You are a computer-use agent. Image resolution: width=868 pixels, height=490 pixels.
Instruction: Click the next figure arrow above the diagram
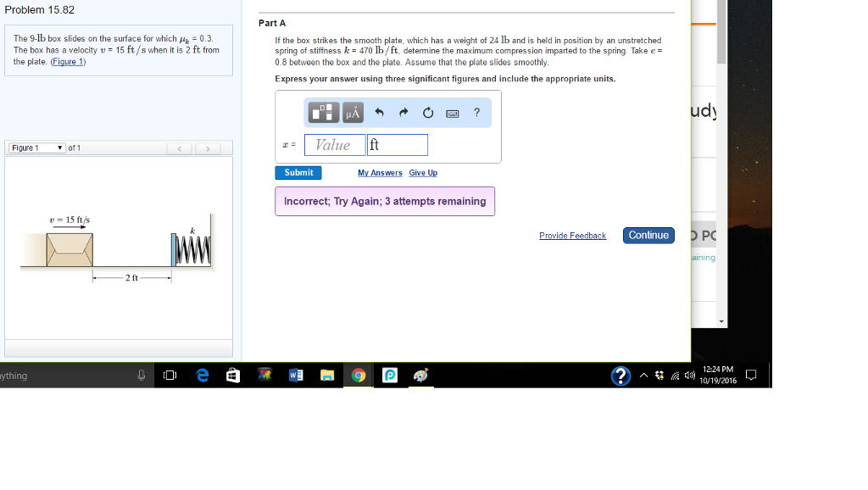(x=208, y=146)
